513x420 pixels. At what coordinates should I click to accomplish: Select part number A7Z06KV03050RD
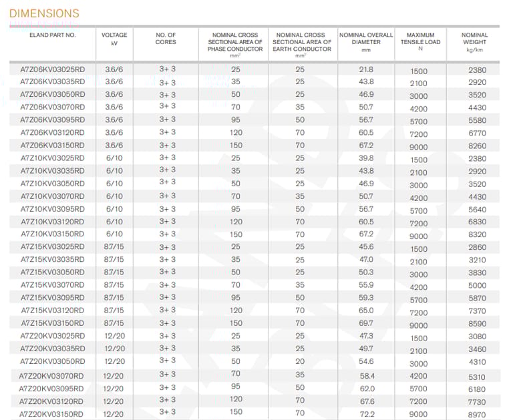pos(53,94)
